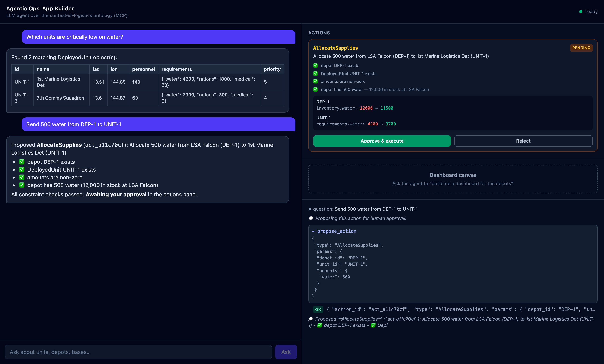Click the 'personnel' column header
This screenshot has width=604, height=364.
[x=143, y=69]
